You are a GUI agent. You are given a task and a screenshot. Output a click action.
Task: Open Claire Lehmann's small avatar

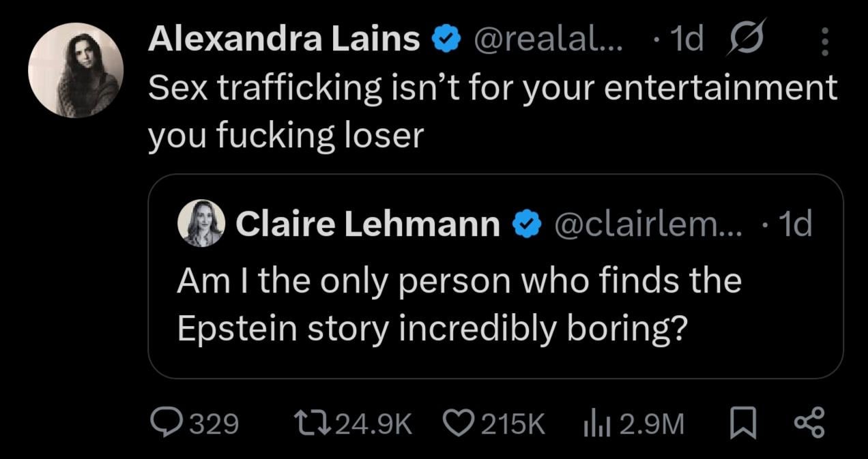[201, 224]
